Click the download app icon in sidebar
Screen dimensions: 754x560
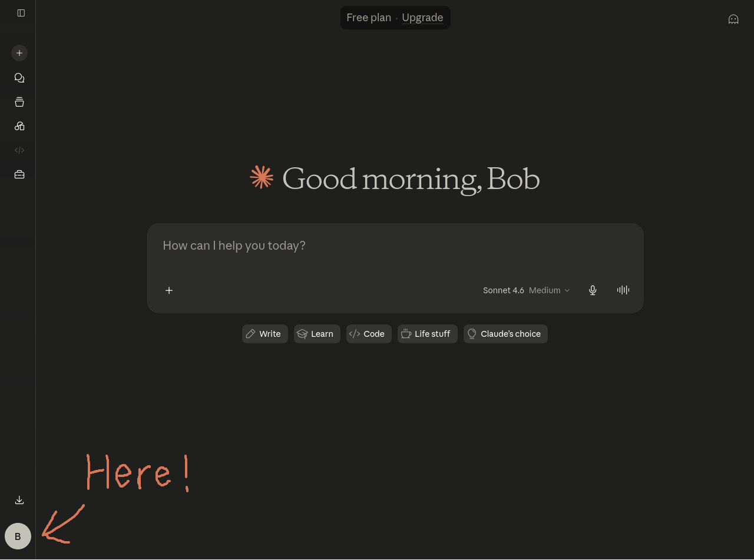click(x=19, y=500)
